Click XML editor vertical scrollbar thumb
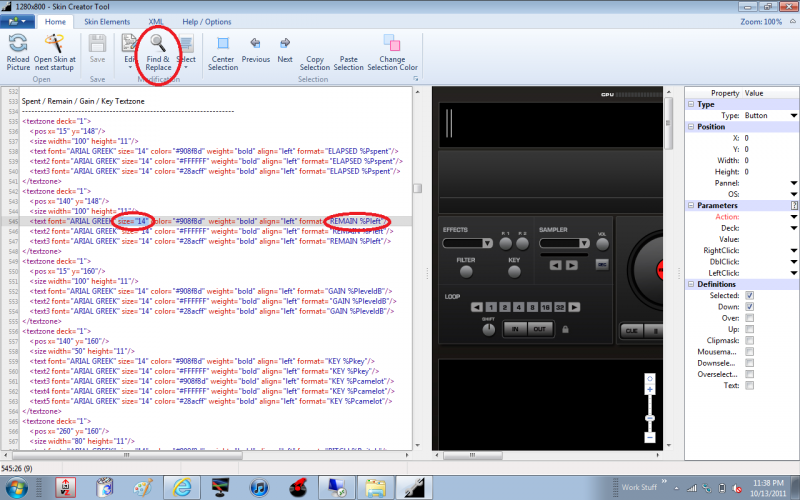The height and width of the screenshot is (500, 800). [417, 188]
